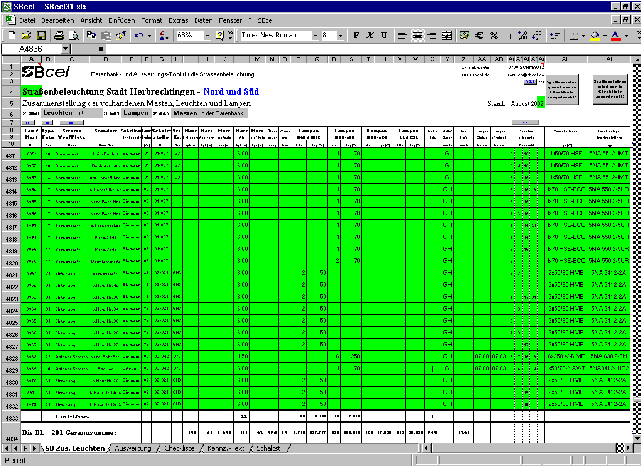
Task: Open the Datei menu
Action: point(27,20)
